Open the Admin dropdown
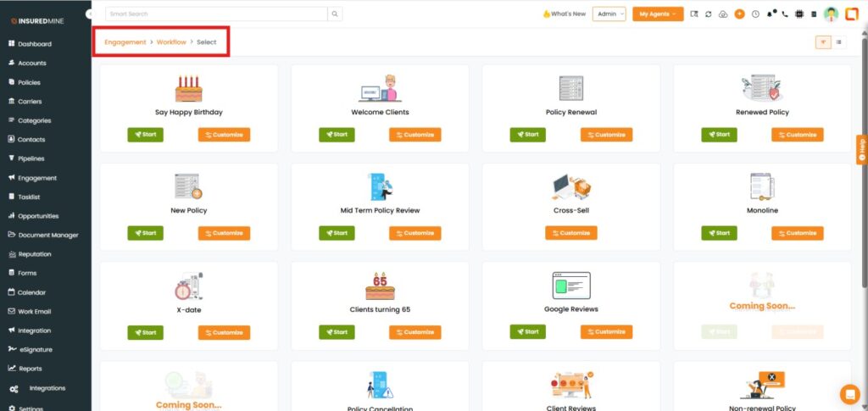The width and height of the screenshot is (868, 411). pos(609,14)
